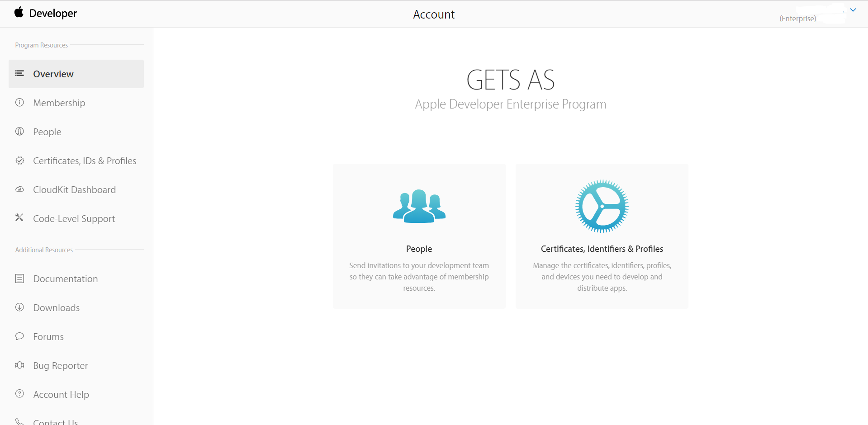Select Overview in the sidebar
This screenshot has width=868, height=425.
76,74
